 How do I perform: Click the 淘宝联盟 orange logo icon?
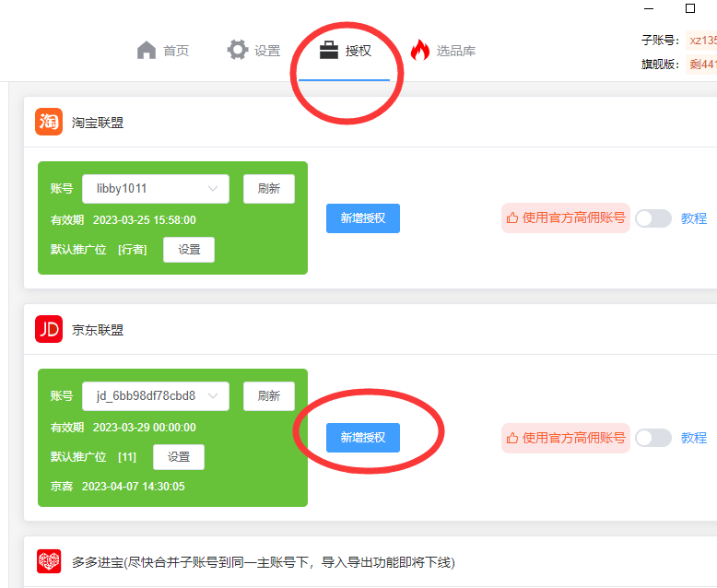[x=49, y=122]
